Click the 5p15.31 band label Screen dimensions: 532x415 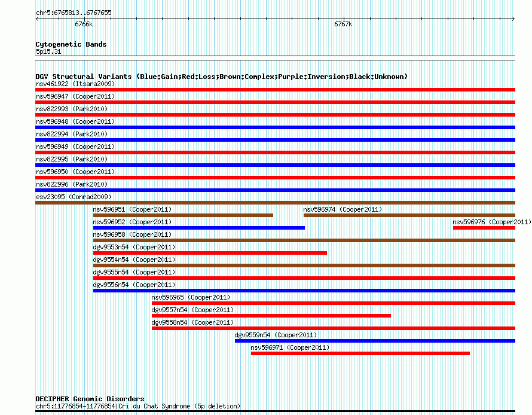coord(48,51)
